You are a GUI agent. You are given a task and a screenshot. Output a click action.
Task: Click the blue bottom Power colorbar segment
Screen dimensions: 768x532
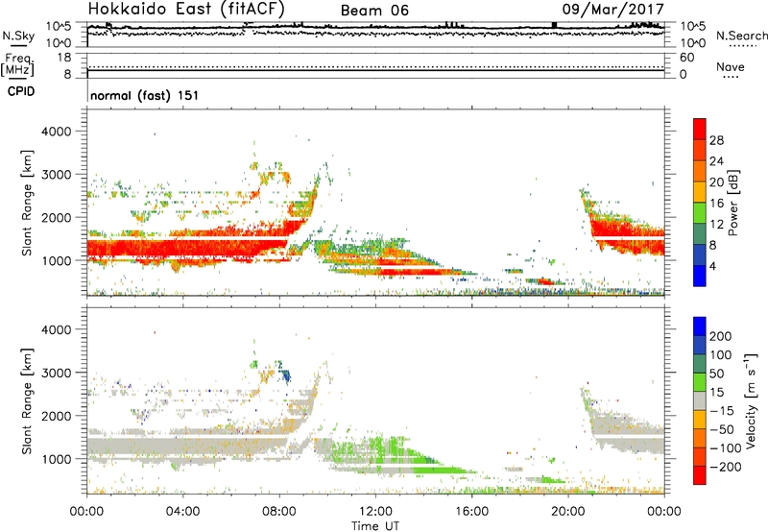[x=700, y=276]
